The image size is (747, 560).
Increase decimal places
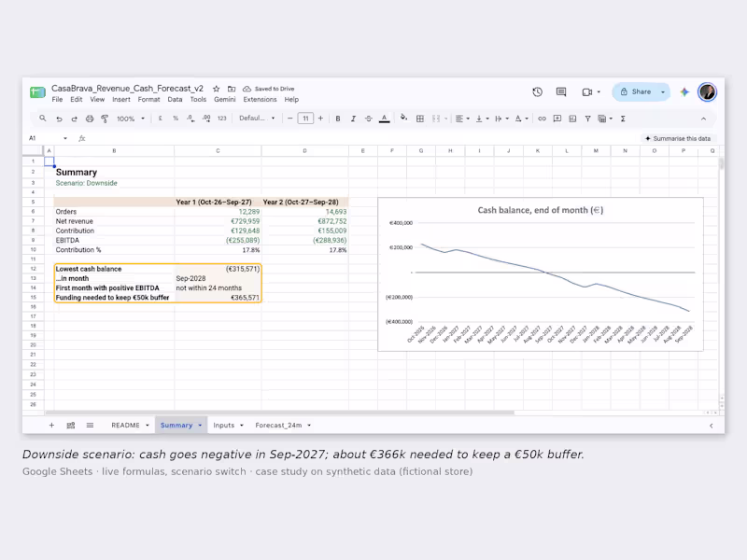(x=206, y=119)
